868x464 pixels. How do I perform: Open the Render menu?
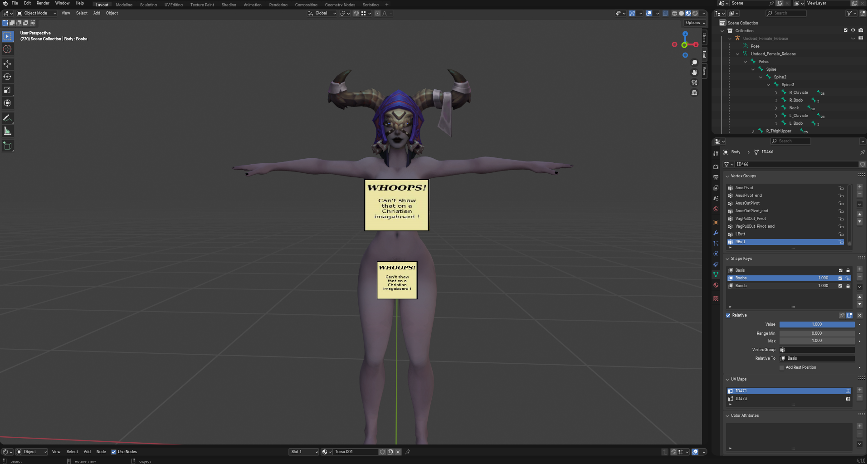point(43,3)
